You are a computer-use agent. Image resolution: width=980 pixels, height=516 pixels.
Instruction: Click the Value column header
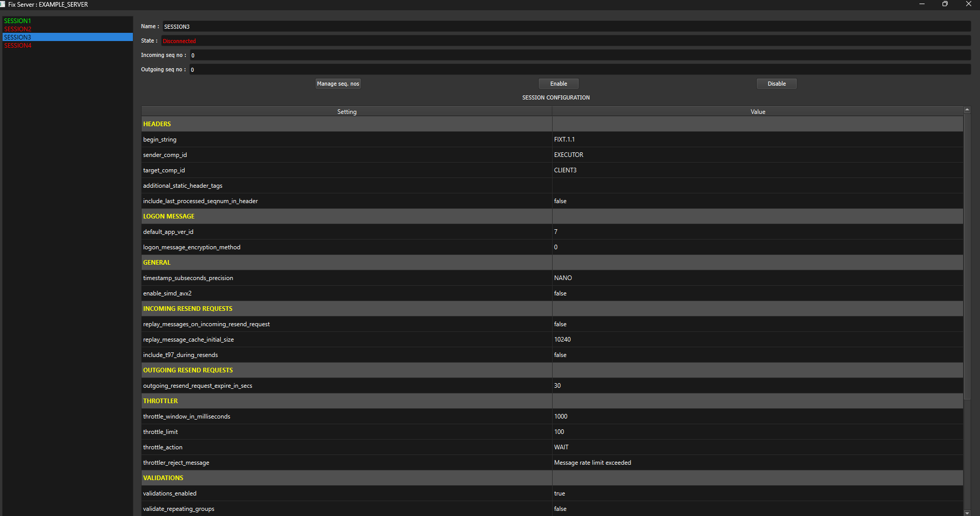[x=758, y=112]
